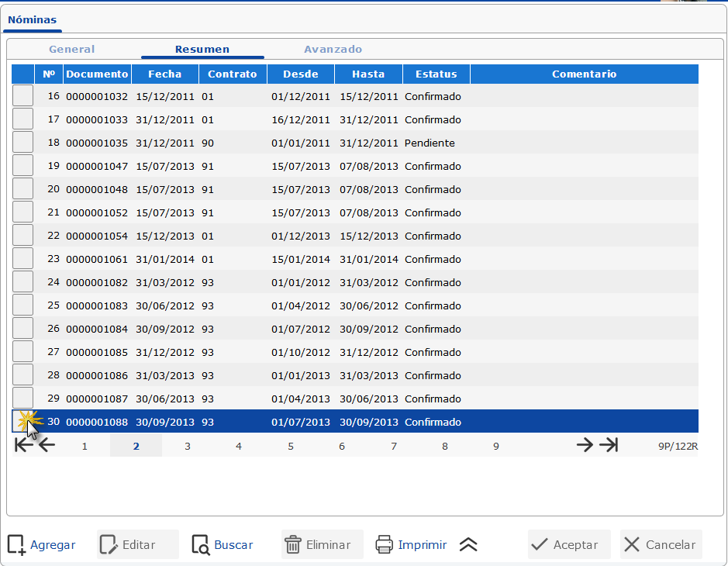Go back to previous page arrow
This screenshot has width=728, height=566.
click(x=47, y=445)
